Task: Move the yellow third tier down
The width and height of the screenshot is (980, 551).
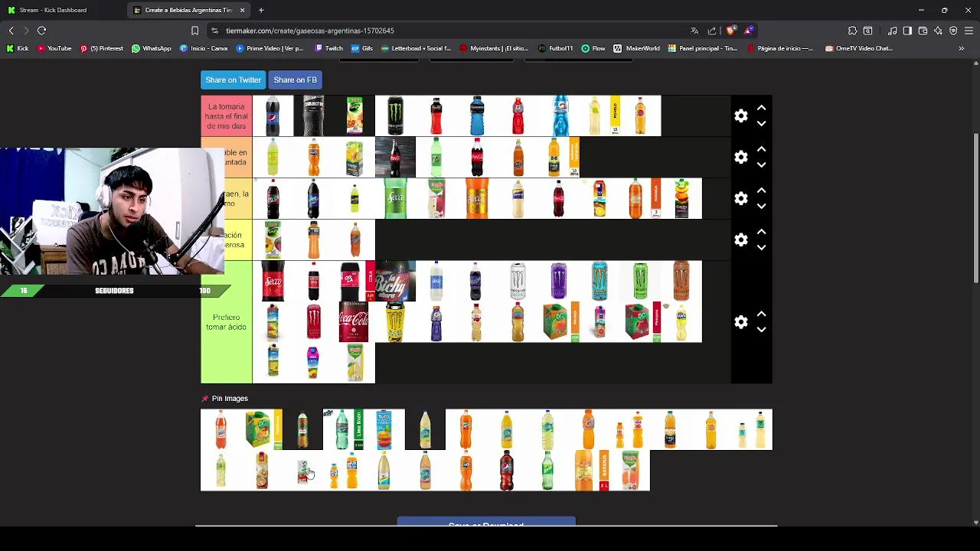Action: [x=761, y=206]
